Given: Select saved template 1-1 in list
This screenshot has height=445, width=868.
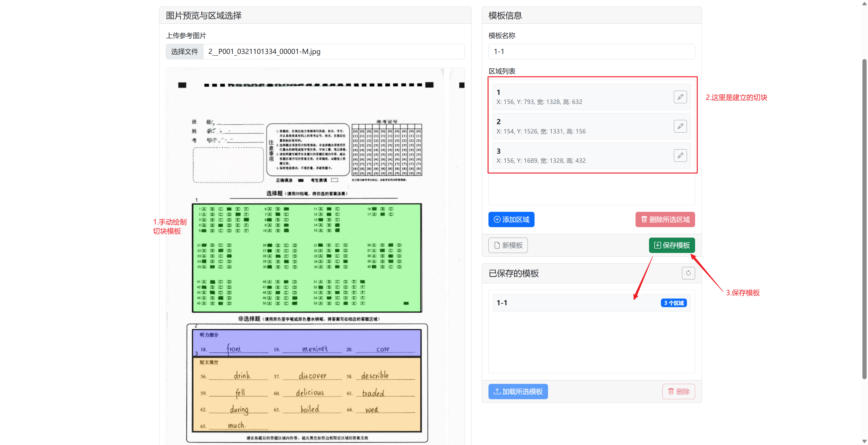Looking at the screenshot, I should tap(573, 303).
